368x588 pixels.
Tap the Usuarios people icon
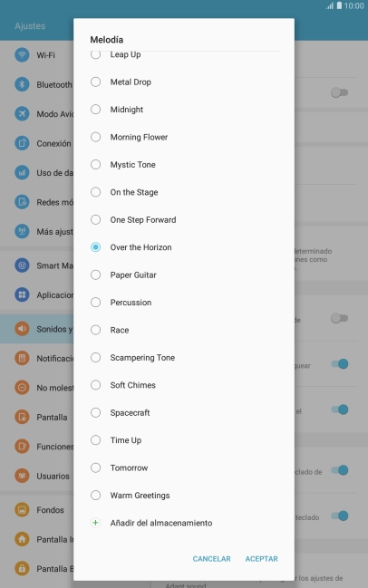22,476
